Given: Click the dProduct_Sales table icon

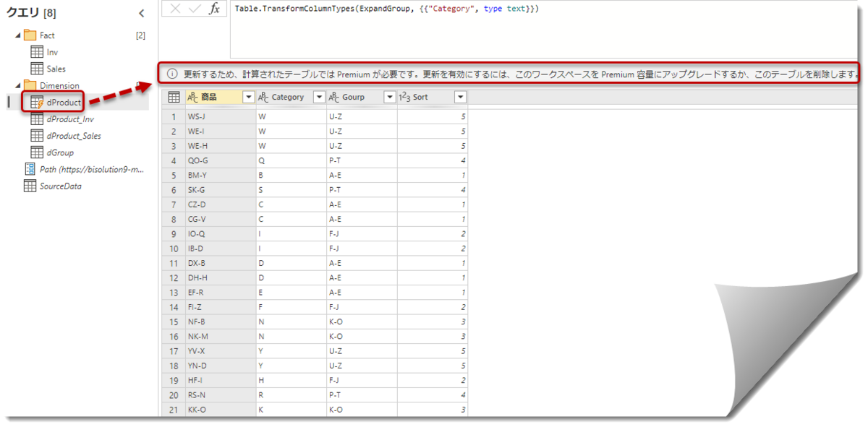Looking at the screenshot, I should [x=37, y=136].
